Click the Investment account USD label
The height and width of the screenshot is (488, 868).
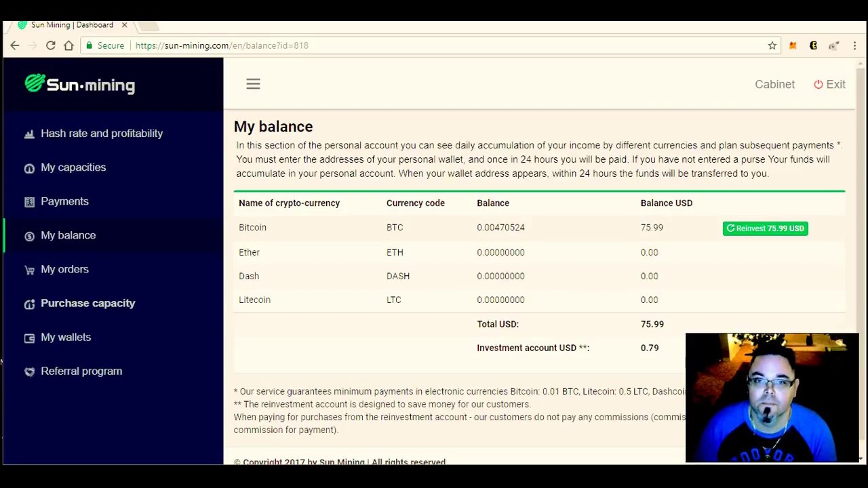point(533,348)
